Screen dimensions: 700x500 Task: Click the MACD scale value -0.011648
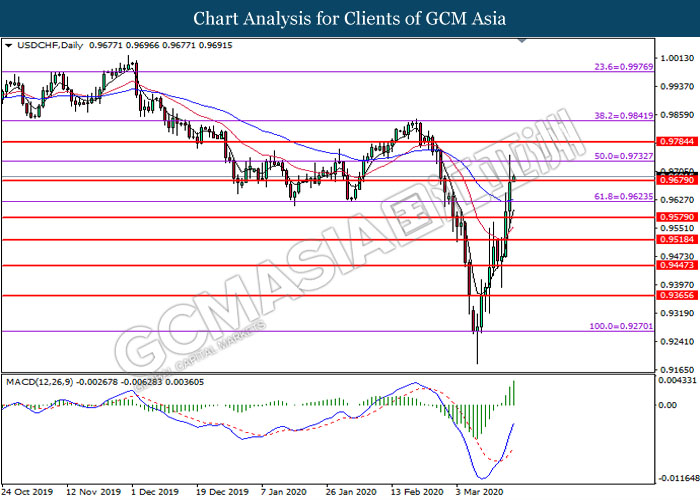(679, 479)
